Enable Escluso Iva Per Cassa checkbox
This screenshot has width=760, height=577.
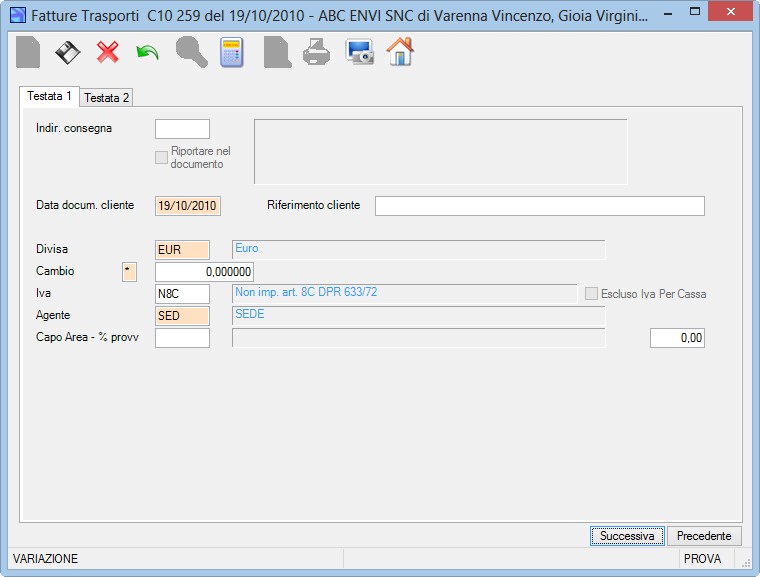tap(591, 293)
